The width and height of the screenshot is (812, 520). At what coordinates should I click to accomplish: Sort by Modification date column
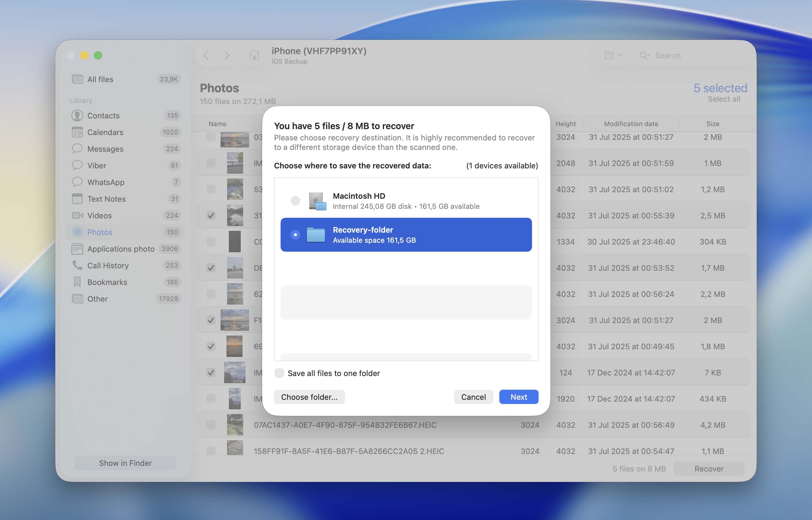coord(631,123)
